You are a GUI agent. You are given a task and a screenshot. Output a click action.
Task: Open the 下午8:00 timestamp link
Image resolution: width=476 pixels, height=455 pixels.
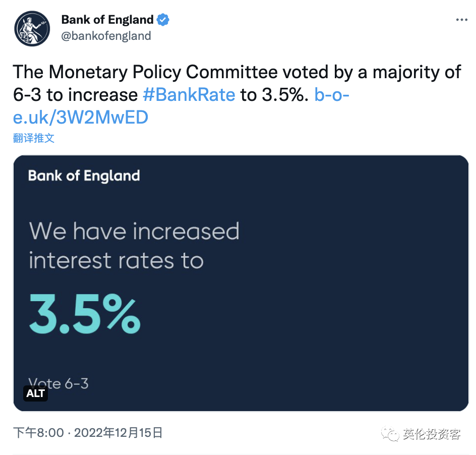click(x=38, y=432)
